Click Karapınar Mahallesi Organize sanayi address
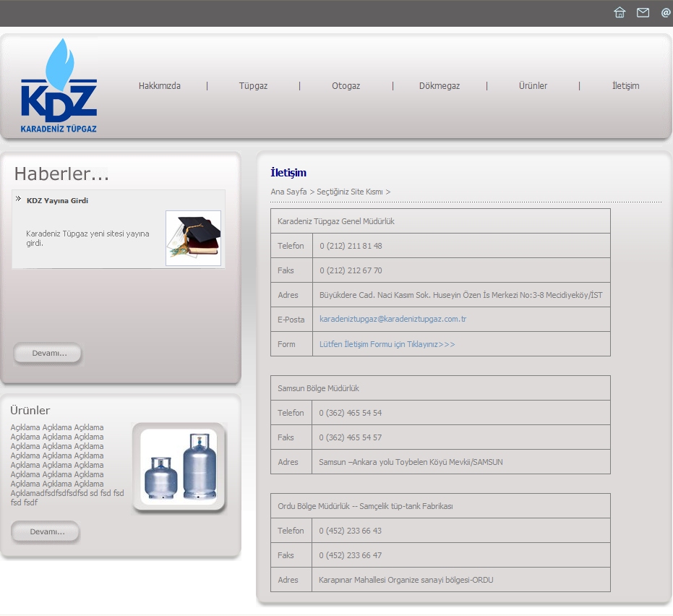The width and height of the screenshot is (673, 616). 406,580
